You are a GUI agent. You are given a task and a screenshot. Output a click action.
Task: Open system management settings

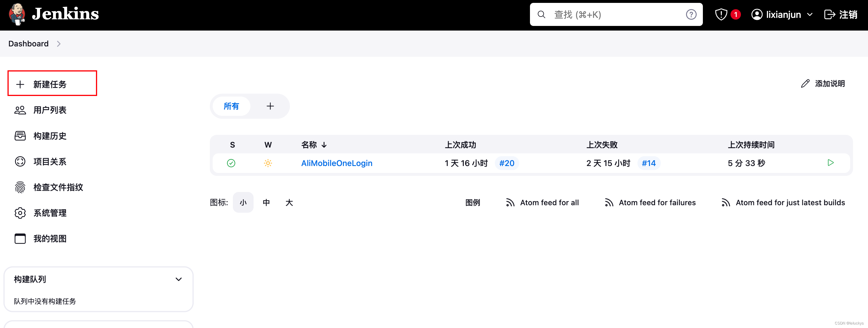pyautogui.click(x=50, y=213)
